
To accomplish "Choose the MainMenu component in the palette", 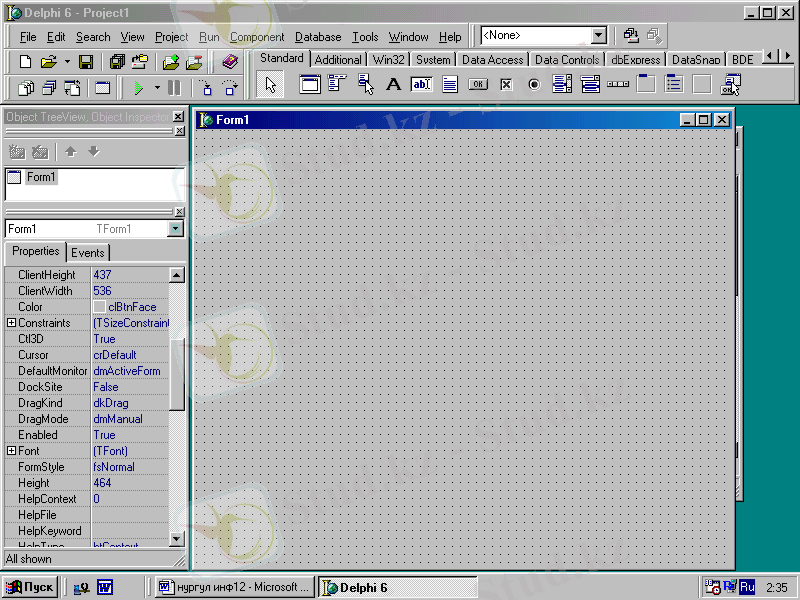I will tap(337, 85).
